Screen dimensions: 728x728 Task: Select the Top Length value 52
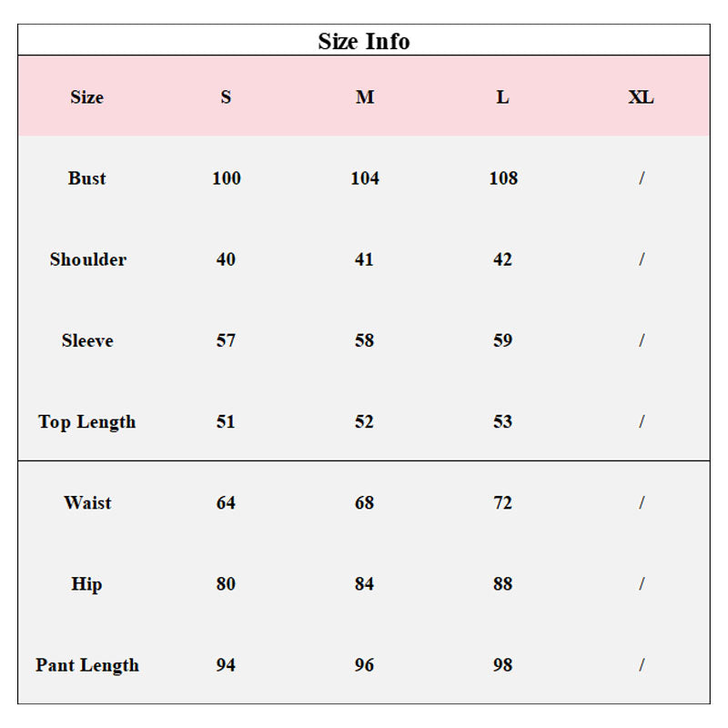click(364, 421)
